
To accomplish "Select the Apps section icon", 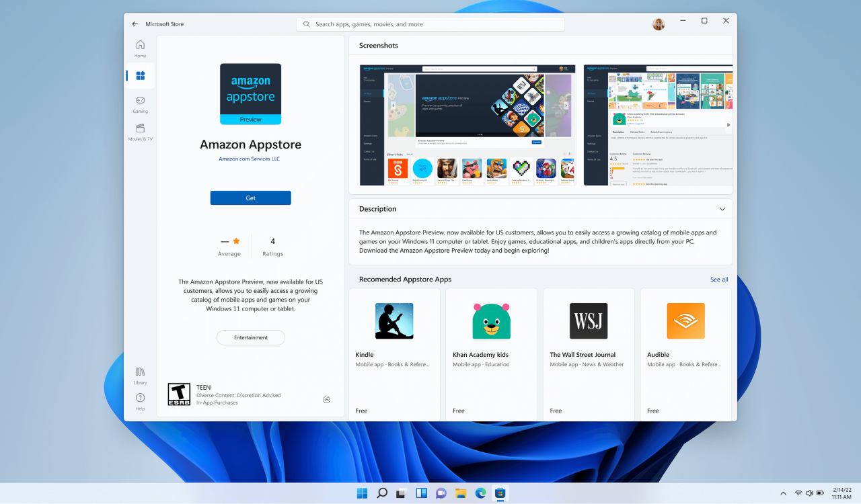I will [x=140, y=75].
